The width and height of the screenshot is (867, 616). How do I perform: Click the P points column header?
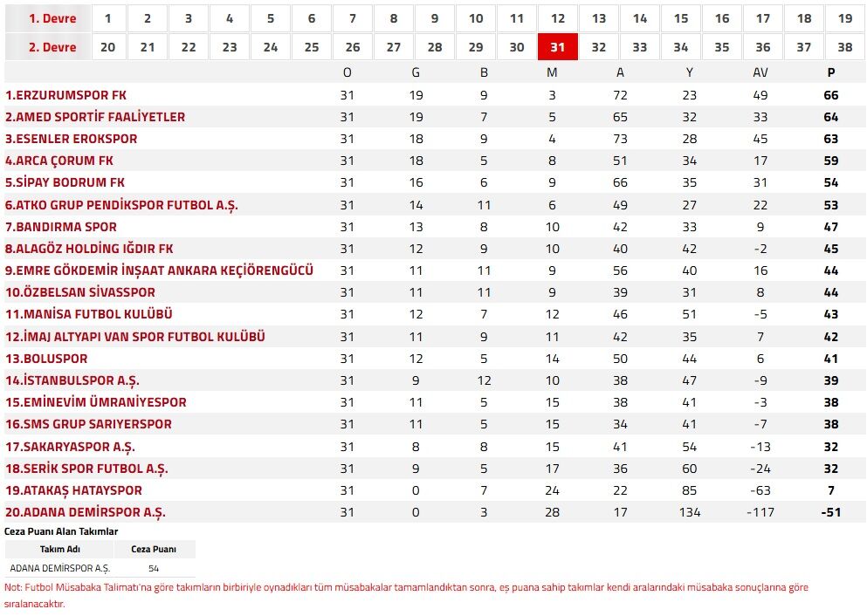pos(831,72)
